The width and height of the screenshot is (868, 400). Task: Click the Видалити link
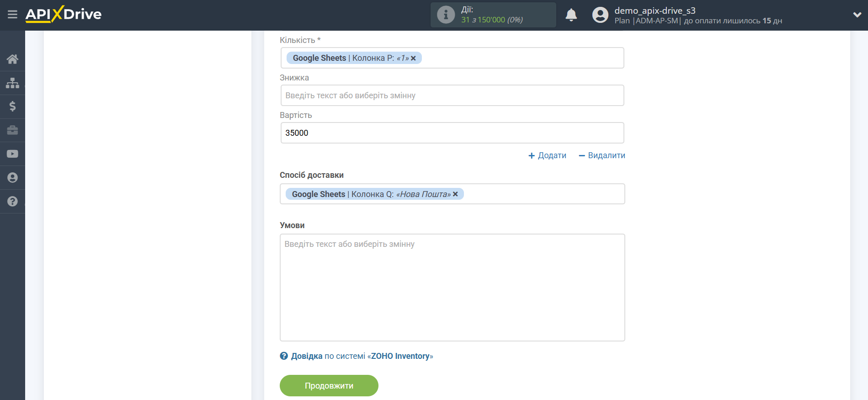coord(602,155)
